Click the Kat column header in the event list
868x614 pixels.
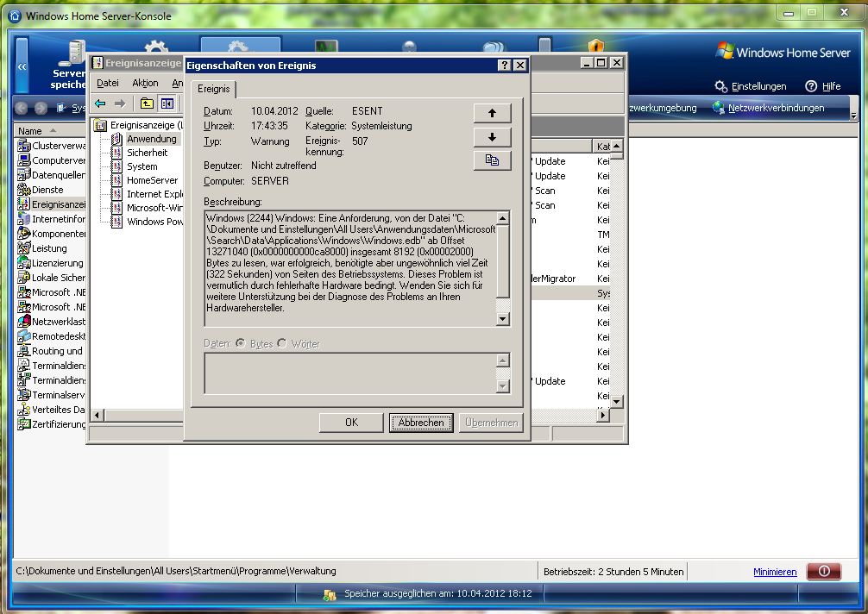(x=601, y=146)
